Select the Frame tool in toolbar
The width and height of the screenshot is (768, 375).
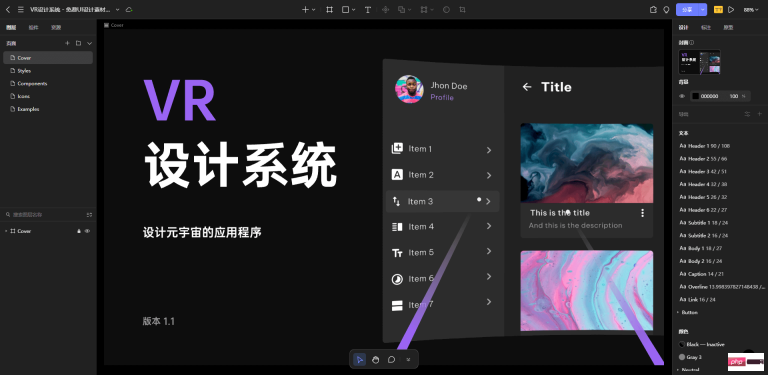coord(330,9)
